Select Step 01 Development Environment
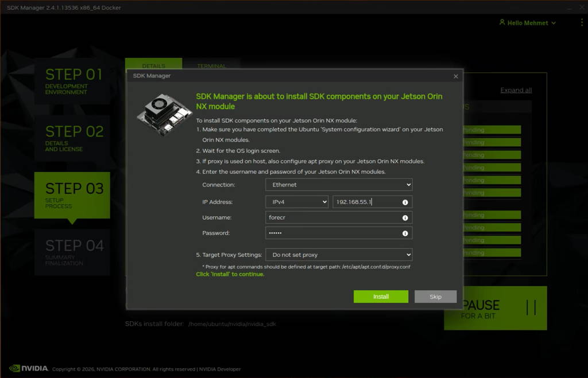 pos(72,81)
